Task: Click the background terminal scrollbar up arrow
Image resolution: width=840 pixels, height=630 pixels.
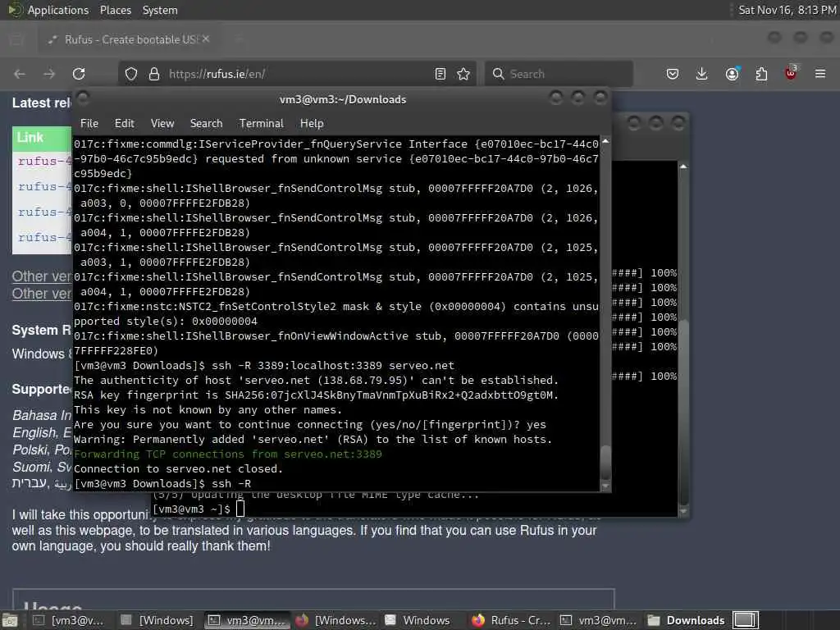Action: coord(683,167)
